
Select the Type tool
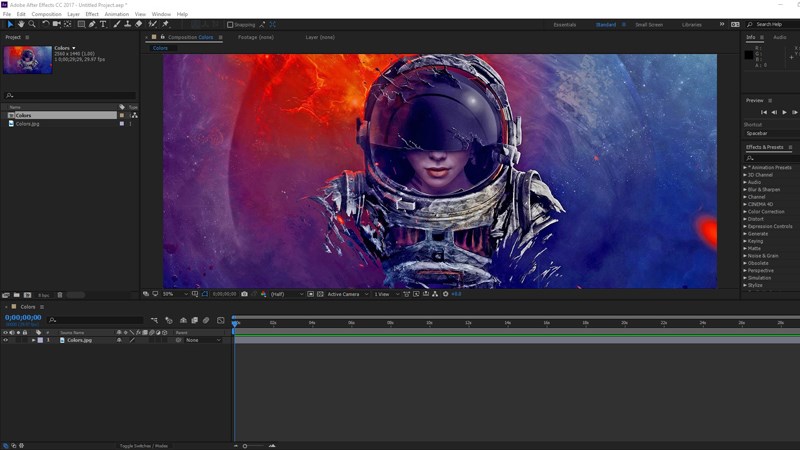pyautogui.click(x=103, y=24)
